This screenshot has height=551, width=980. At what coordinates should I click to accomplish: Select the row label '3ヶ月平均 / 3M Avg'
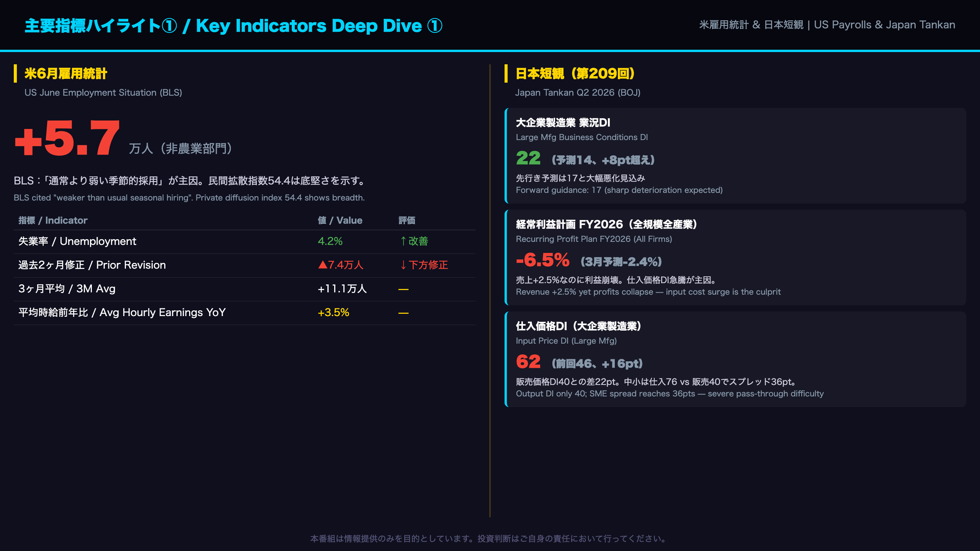(x=67, y=289)
